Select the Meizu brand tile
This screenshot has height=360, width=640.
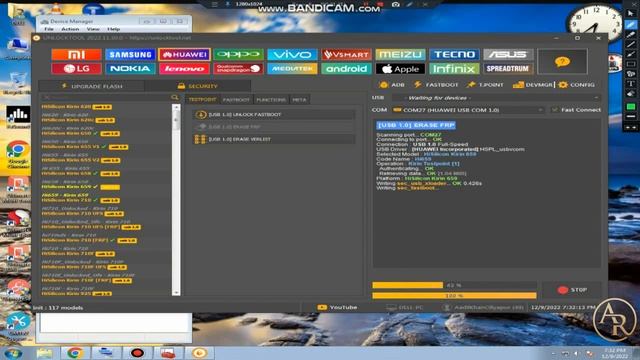(400, 54)
